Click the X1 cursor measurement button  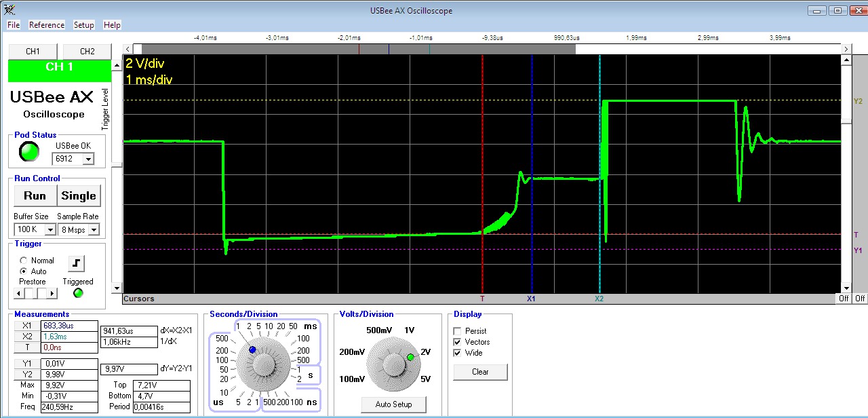click(x=27, y=326)
